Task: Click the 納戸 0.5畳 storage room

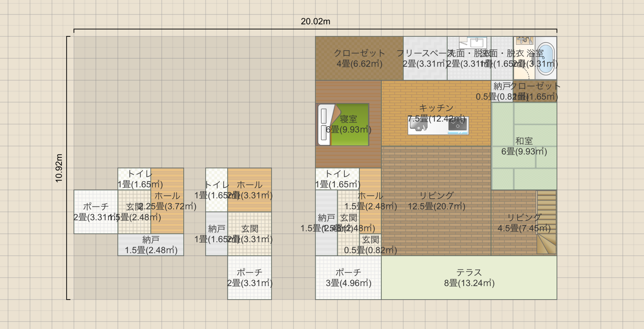Action: click(502, 91)
